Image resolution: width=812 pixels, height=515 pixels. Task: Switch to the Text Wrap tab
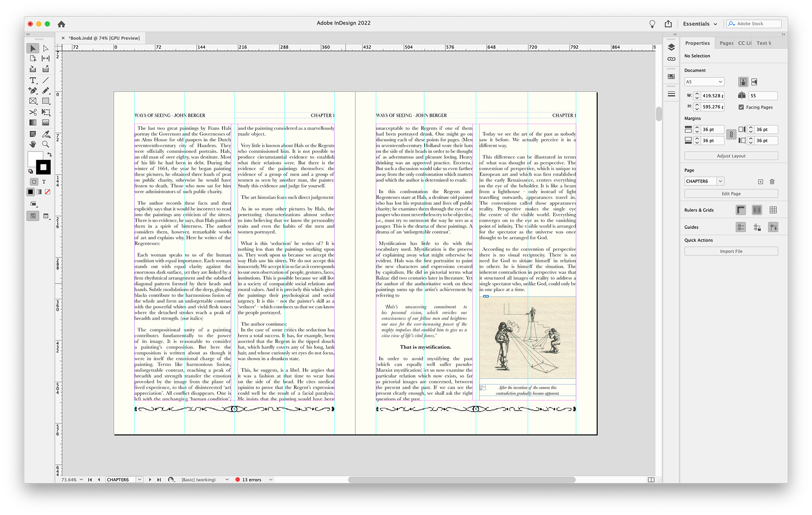tap(763, 43)
